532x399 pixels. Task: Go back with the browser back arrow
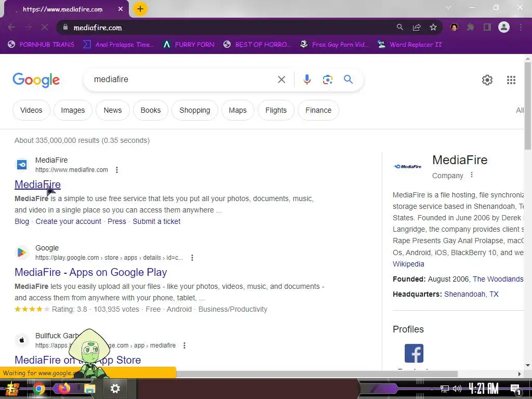[x=11, y=27]
